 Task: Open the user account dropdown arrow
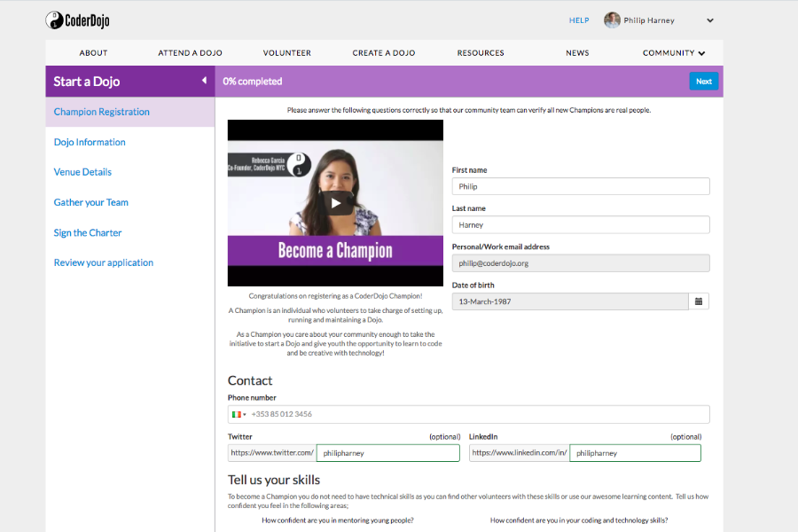pos(710,20)
